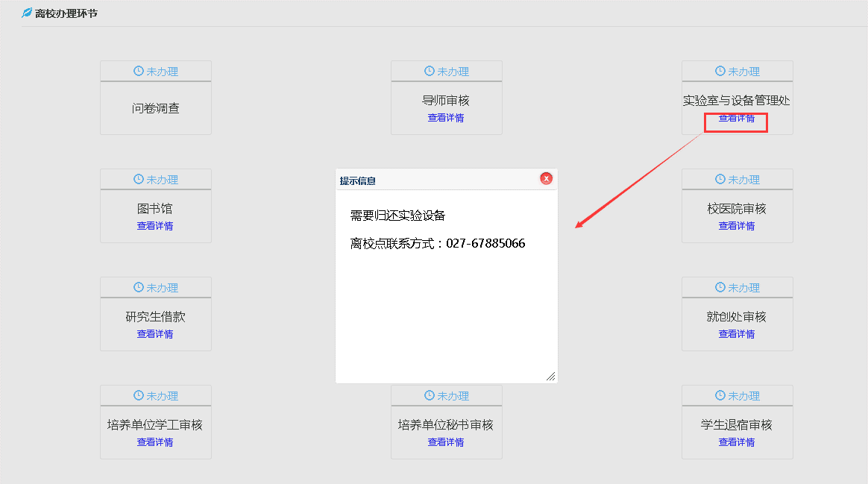Click the leaf icon beside 离校办理环节
This screenshot has height=484, width=868.
[x=27, y=13]
